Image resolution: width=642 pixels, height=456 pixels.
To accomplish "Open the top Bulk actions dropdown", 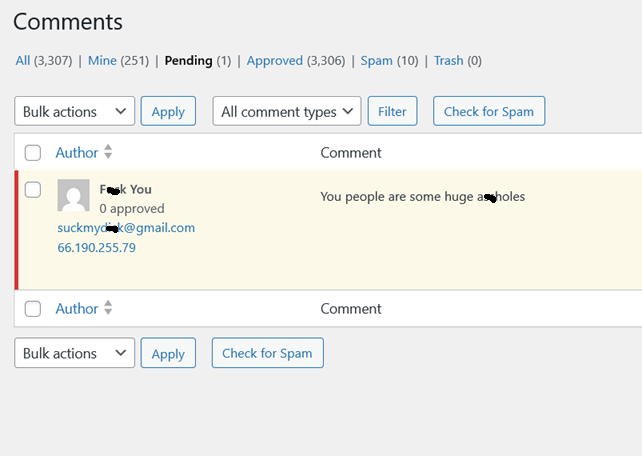I will pyautogui.click(x=74, y=111).
